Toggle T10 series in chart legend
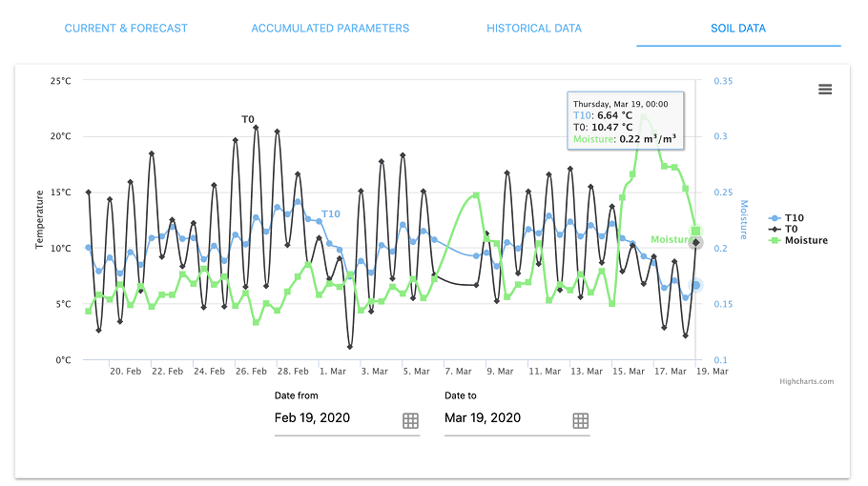 pos(786,218)
